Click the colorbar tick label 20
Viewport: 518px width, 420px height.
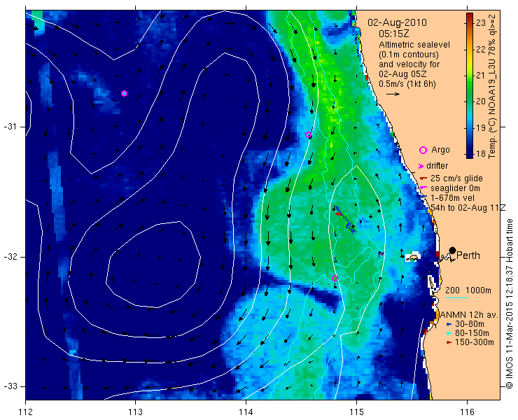(481, 101)
